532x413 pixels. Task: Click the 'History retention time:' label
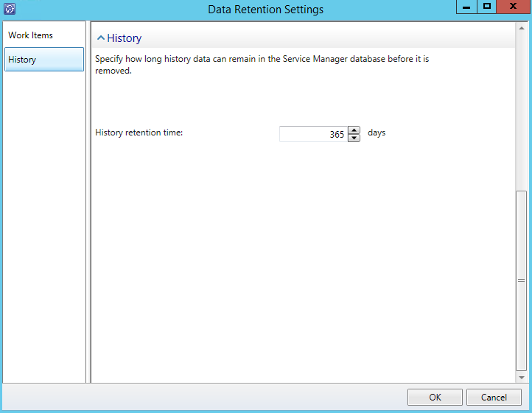click(x=139, y=133)
